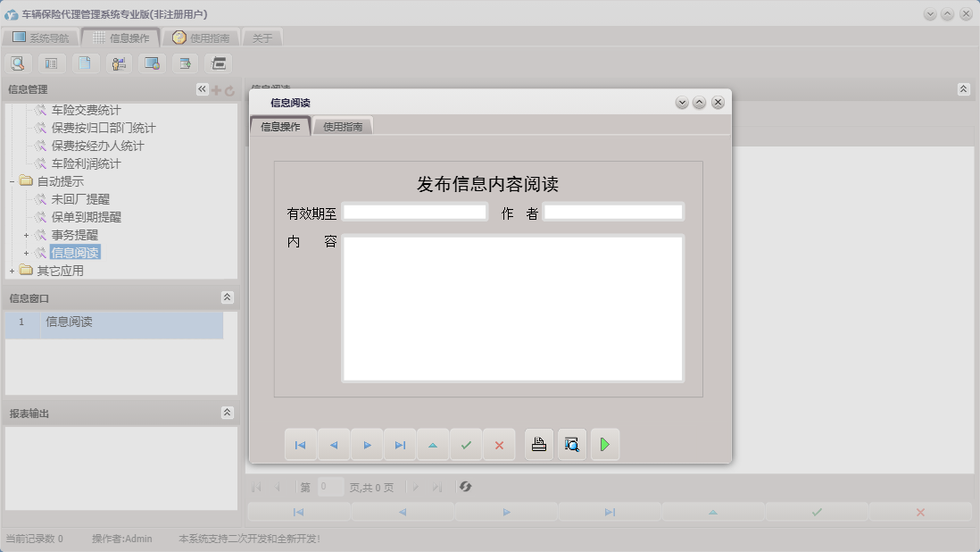Expand the 事务提醒 tree node
Viewport: 980px width, 552px height.
(x=26, y=236)
